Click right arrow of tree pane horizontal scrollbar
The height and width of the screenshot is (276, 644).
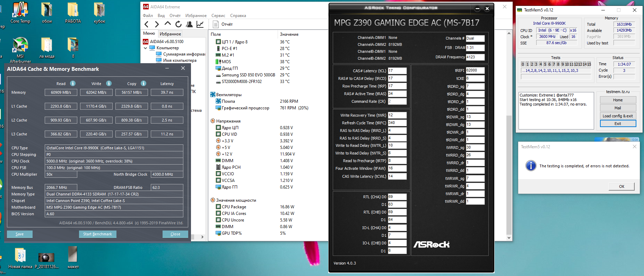click(x=202, y=237)
